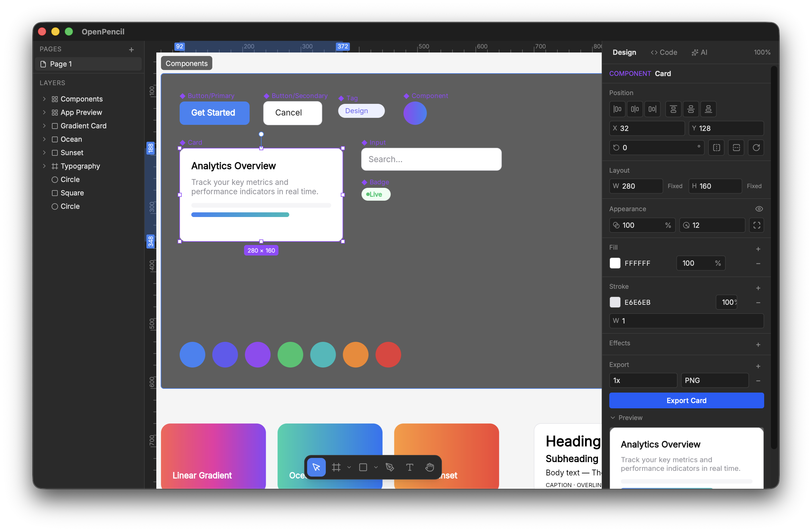Click the rotation 0 field
This screenshot has width=812, height=532.
pos(657,147)
